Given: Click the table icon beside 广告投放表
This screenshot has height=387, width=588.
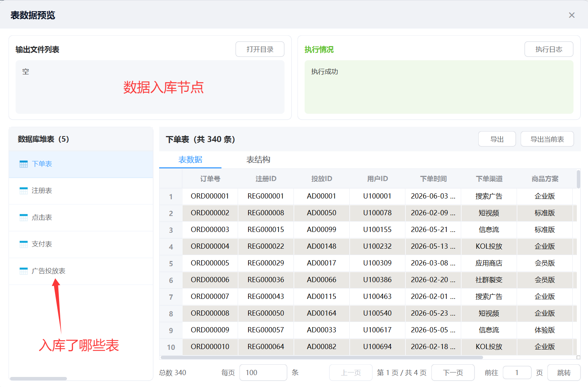Looking at the screenshot, I should click(x=23, y=271).
